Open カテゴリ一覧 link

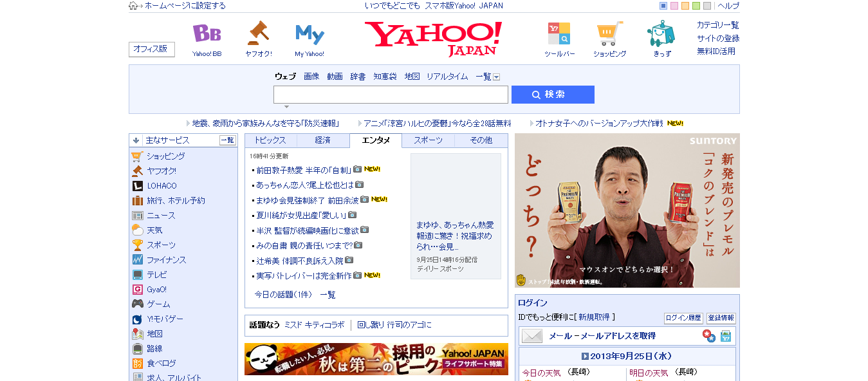pos(718,25)
